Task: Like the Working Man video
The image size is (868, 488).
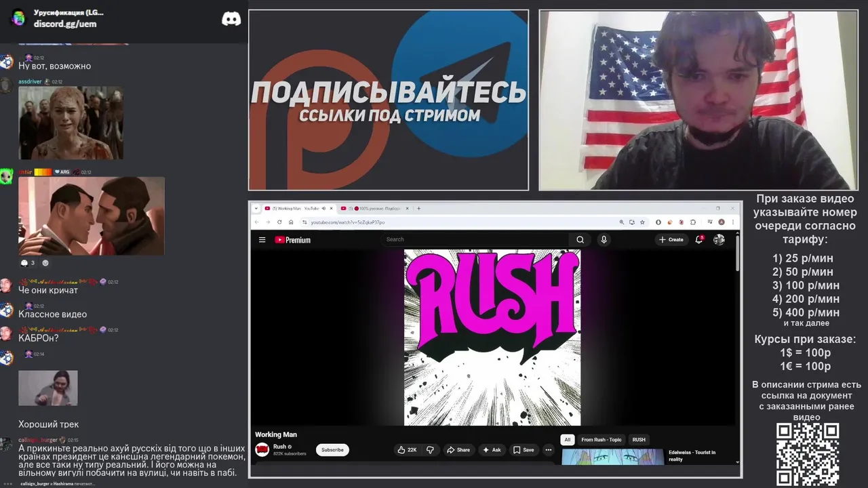Action: pos(408,450)
